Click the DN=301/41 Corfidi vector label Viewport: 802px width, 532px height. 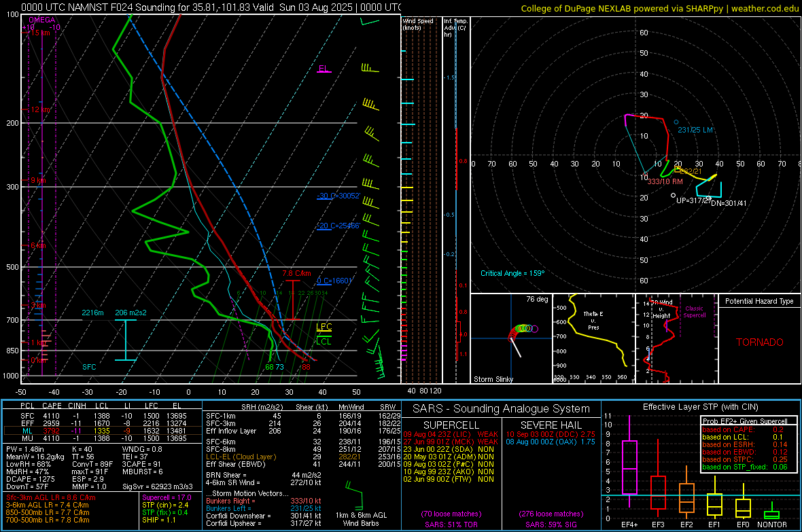[729, 203]
